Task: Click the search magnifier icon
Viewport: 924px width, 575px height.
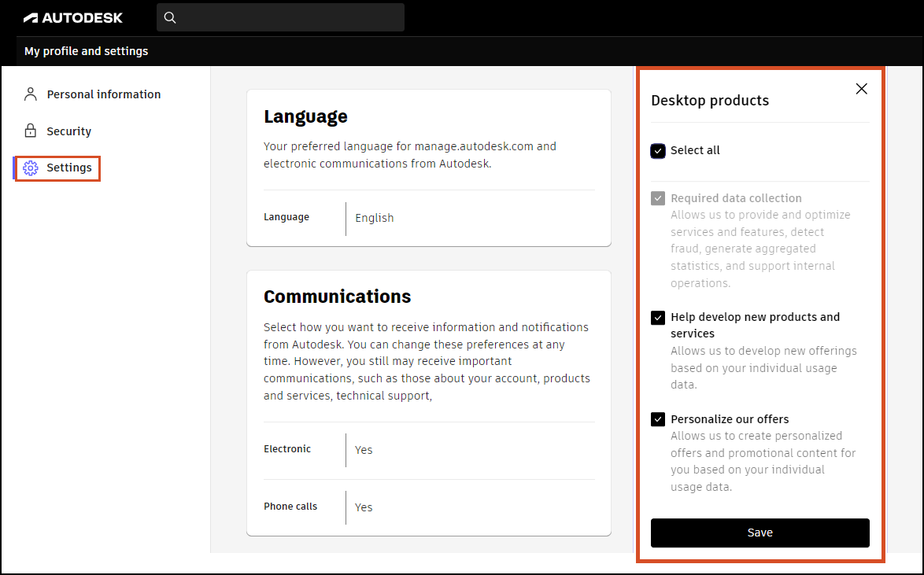Action: click(x=170, y=17)
